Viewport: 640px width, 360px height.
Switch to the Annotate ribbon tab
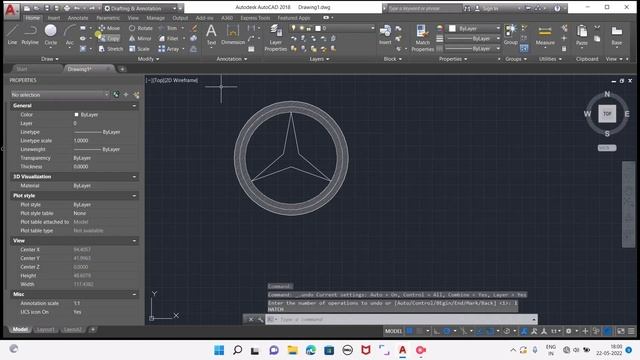pyautogui.click(x=78, y=18)
